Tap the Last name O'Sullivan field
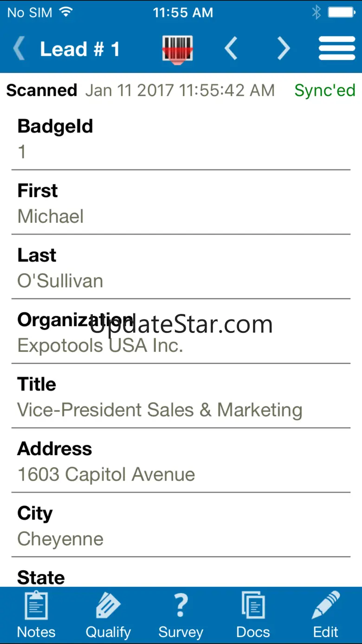This screenshot has height=644, width=362. pyautogui.click(x=60, y=281)
